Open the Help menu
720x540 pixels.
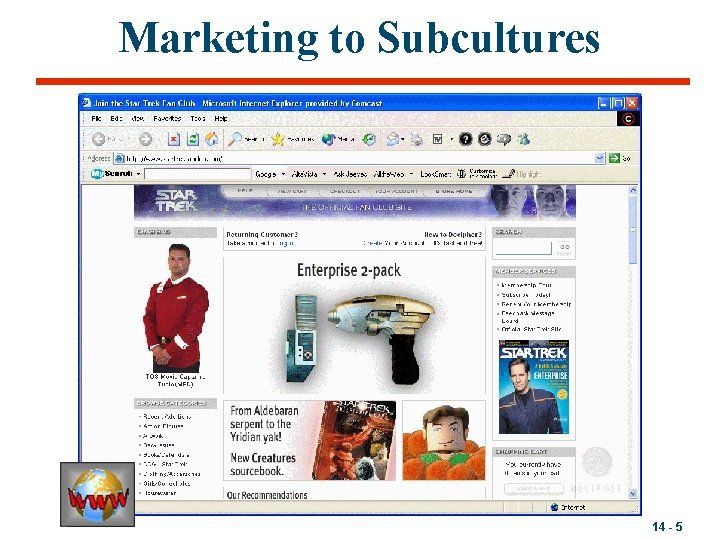(x=221, y=118)
